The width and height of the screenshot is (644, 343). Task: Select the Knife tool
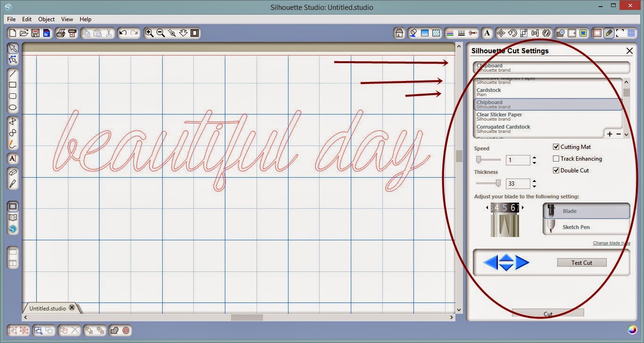tap(13, 184)
